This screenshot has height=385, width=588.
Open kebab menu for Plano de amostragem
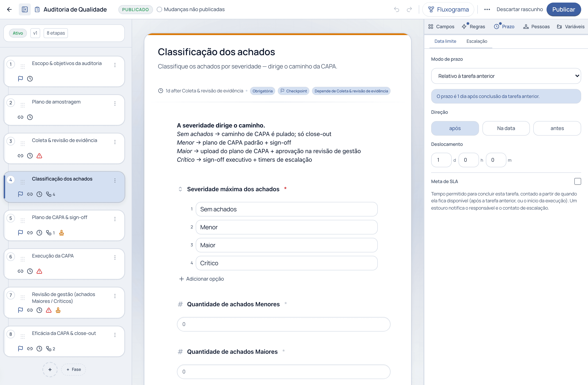pyautogui.click(x=115, y=104)
